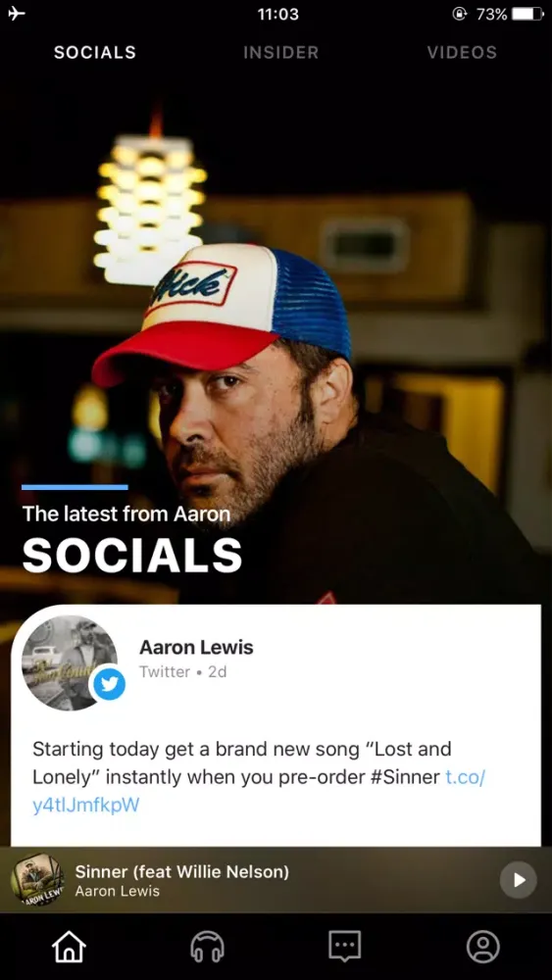Tap the Twitter bird badge
Viewport: 552px width, 980px height.
pyautogui.click(x=110, y=684)
